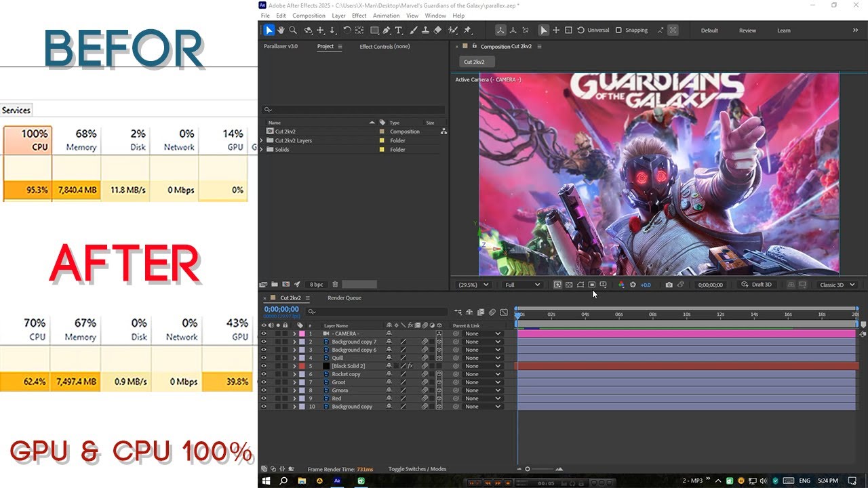Click the Local Axis Mode icon

(500, 30)
